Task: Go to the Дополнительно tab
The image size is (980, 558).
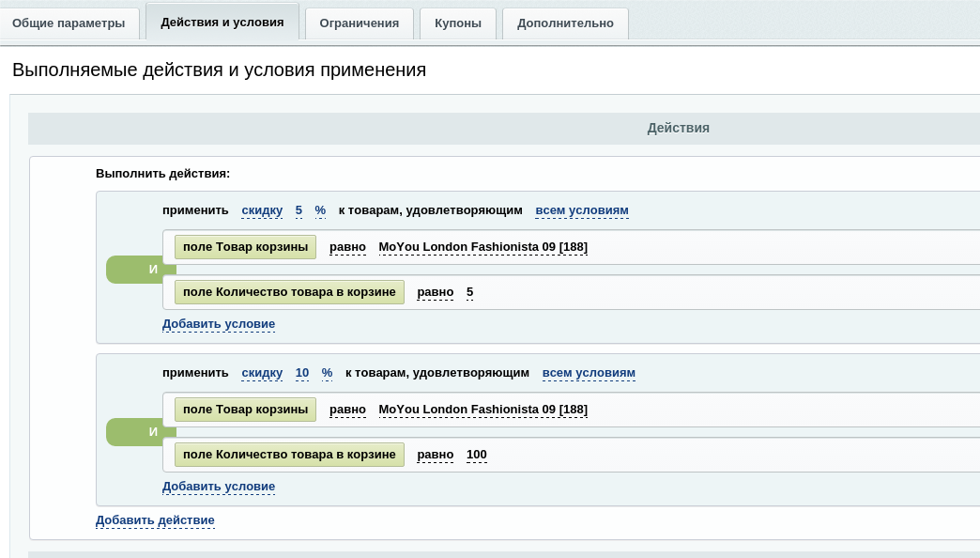Action: click(x=565, y=23)
